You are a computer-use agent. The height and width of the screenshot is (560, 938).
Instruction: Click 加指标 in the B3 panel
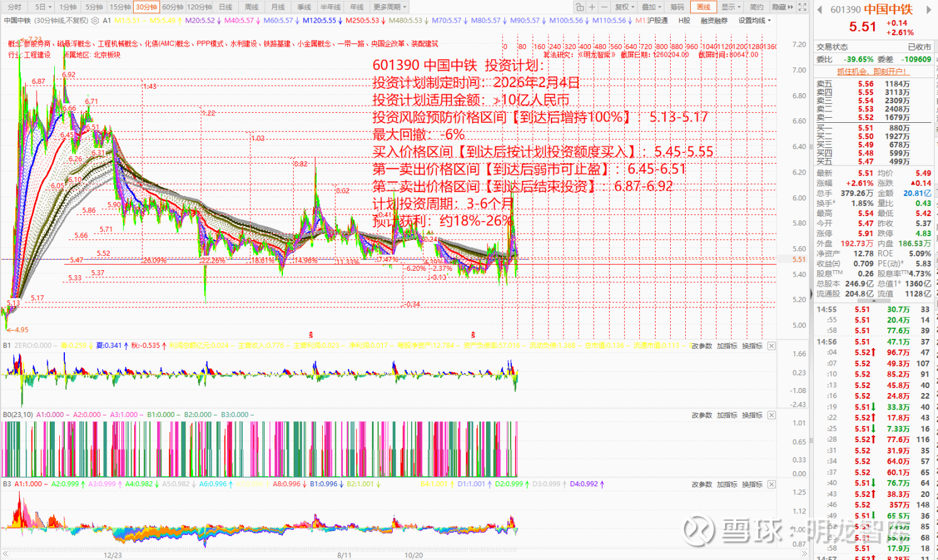[727, 484]
